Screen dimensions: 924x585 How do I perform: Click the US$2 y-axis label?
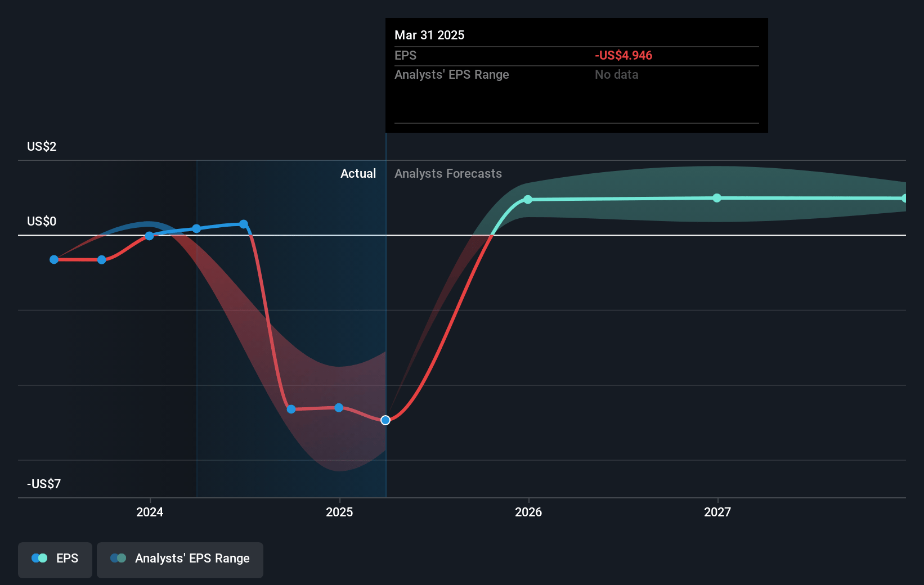42,146
